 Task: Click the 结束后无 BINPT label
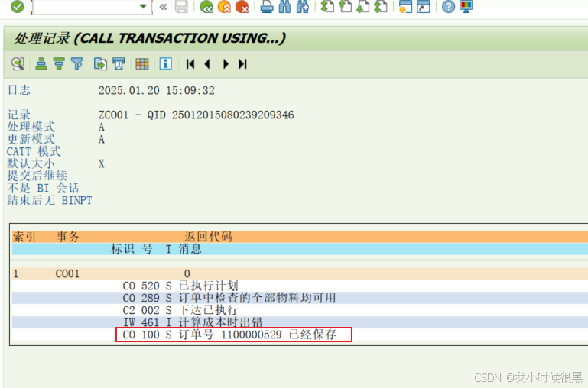click(x=50, y=200)
